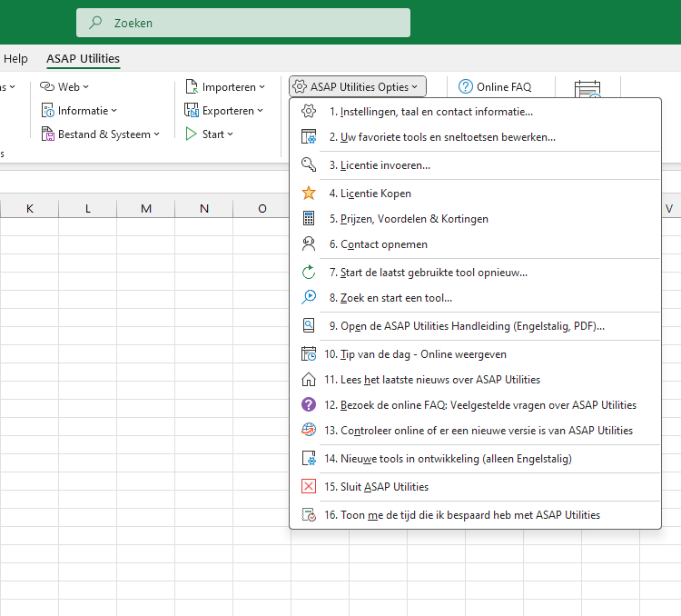Click the green refresh icon for laatst gebruikte tool
The image size is (681, 616).
click(309, 273)
